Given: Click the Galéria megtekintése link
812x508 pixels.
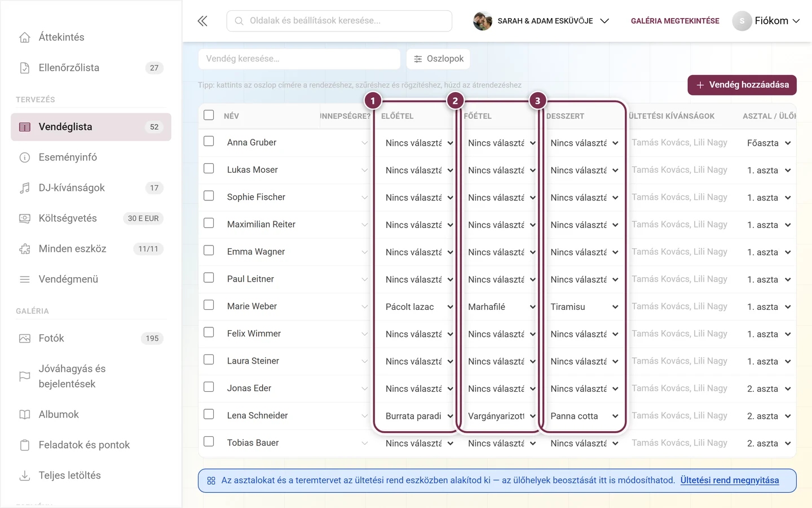Looking at the screenshot, I should tap(675, 21).
